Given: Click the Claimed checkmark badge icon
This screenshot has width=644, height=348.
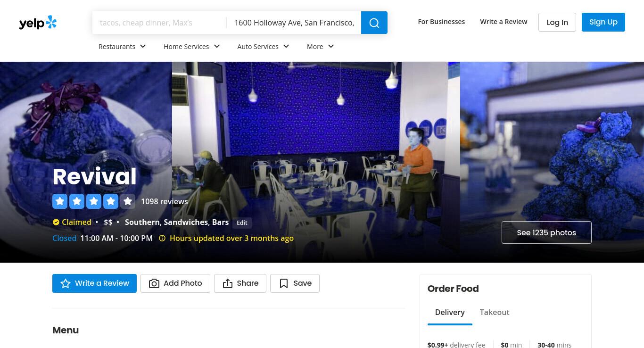Looking at the screenshot, I should point(56,222).
